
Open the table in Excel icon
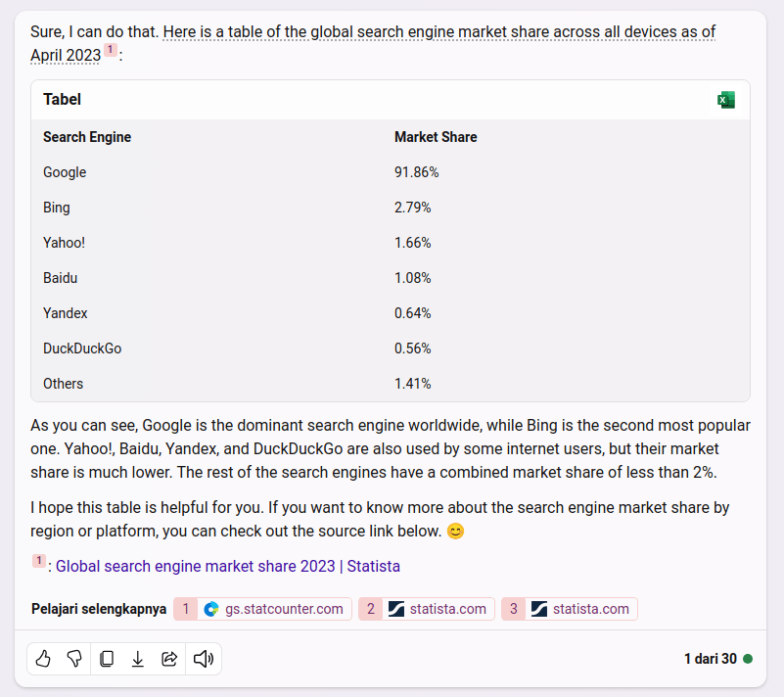(726, 100)
